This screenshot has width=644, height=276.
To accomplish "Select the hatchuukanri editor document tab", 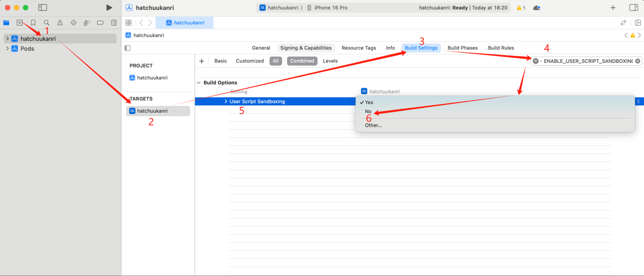I will pyautogui.click(x=184, y=23).
